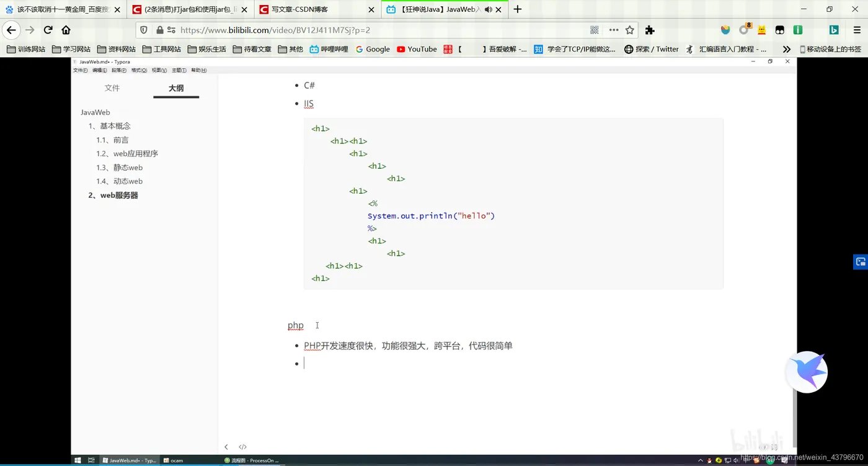Click the QR code icon in address bar
The image size is (868, 466).
point(595,30)
